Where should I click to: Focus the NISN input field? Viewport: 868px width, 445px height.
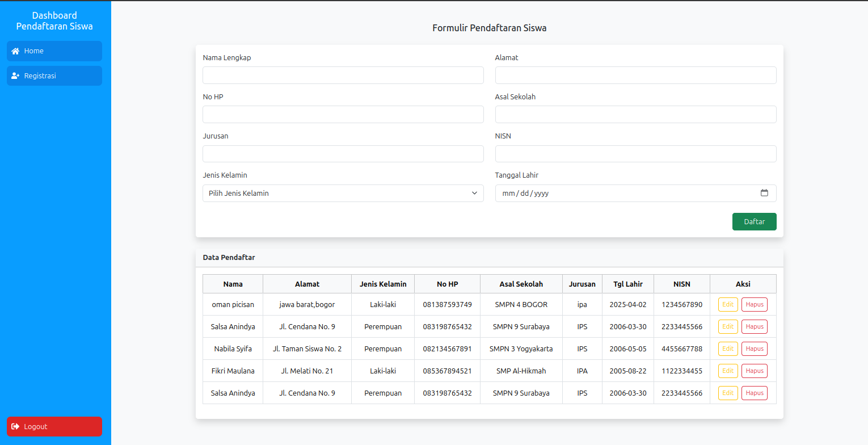tap(635, 154)
